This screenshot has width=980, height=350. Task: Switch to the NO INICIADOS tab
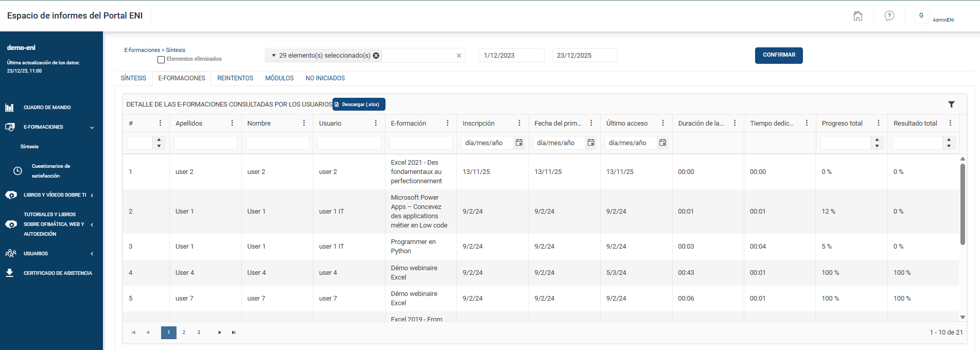(x=325, y=78)
